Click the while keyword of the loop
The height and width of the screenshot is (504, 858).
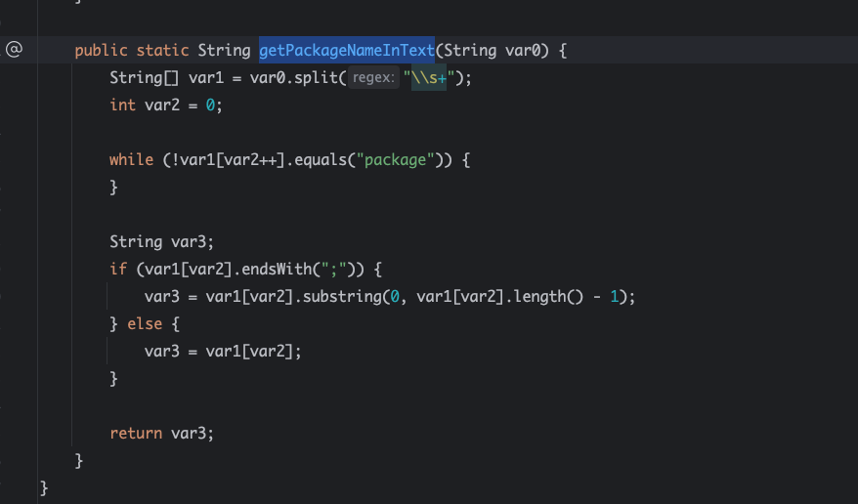tap(131, 159)
